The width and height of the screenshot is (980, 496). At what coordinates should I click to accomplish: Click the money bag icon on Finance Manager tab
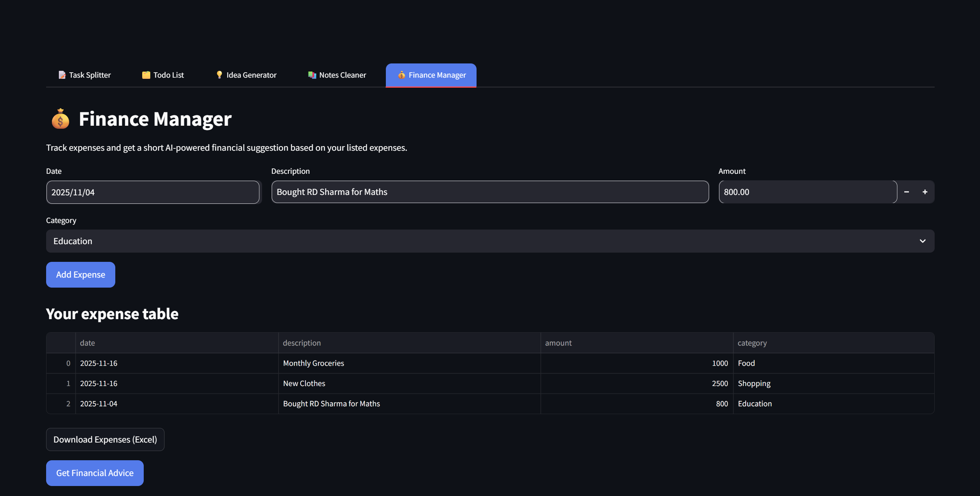(402, 75)
